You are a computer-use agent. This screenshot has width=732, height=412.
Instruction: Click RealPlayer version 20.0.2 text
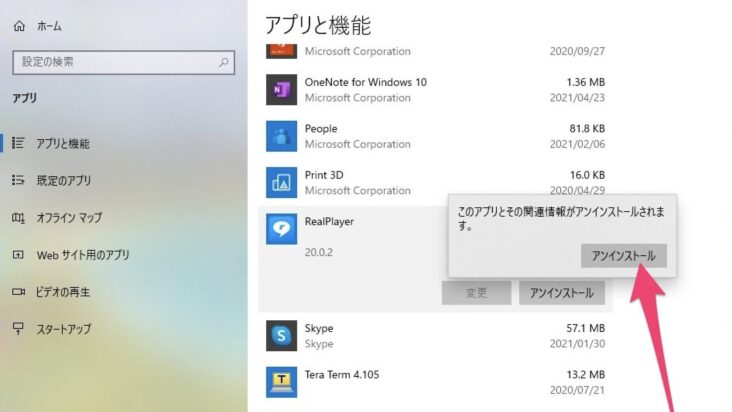[x=318, y=252]
